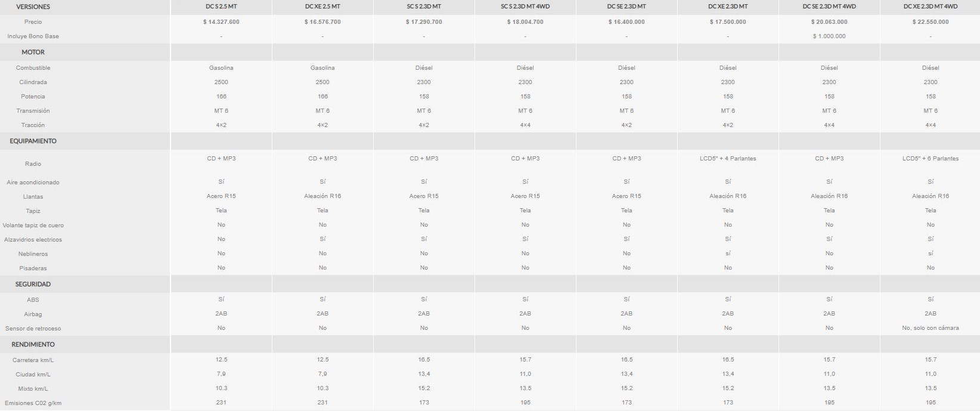This screenshot has height=411, width=980.
Task: Click the 'No, solo con cámara' cell
Action: 931,327
